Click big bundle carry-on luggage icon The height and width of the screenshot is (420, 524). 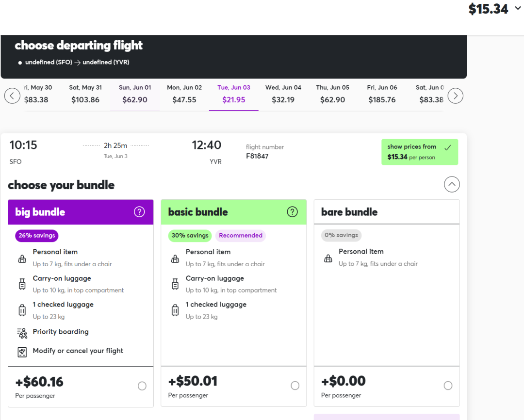coord(22,285)
